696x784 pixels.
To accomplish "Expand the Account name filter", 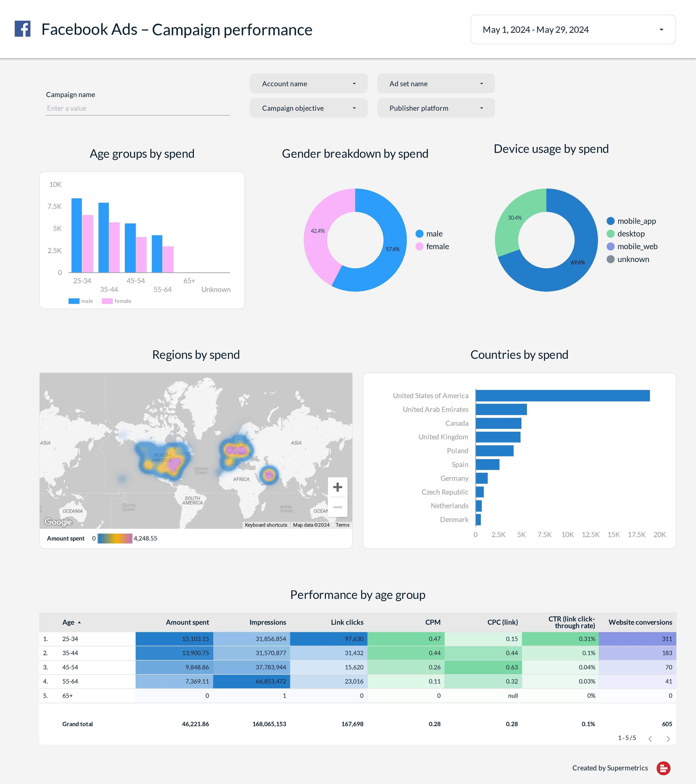I will coord(308,84).
